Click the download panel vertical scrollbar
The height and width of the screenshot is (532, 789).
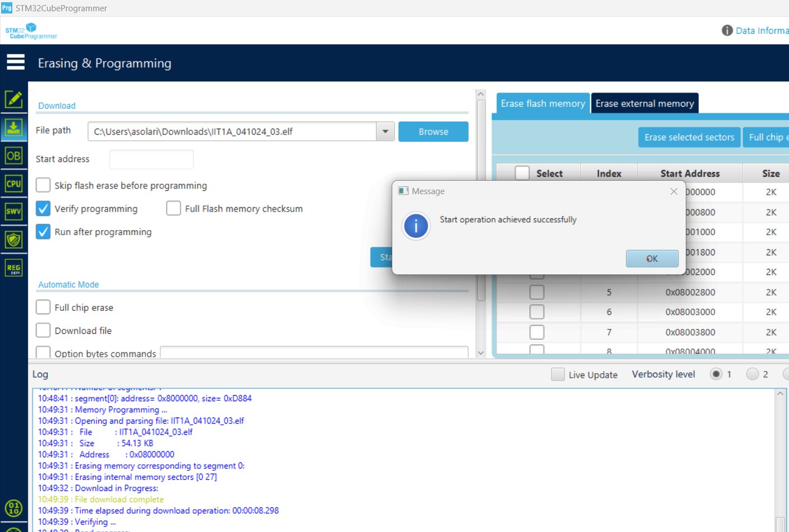(x=481, y=200)
